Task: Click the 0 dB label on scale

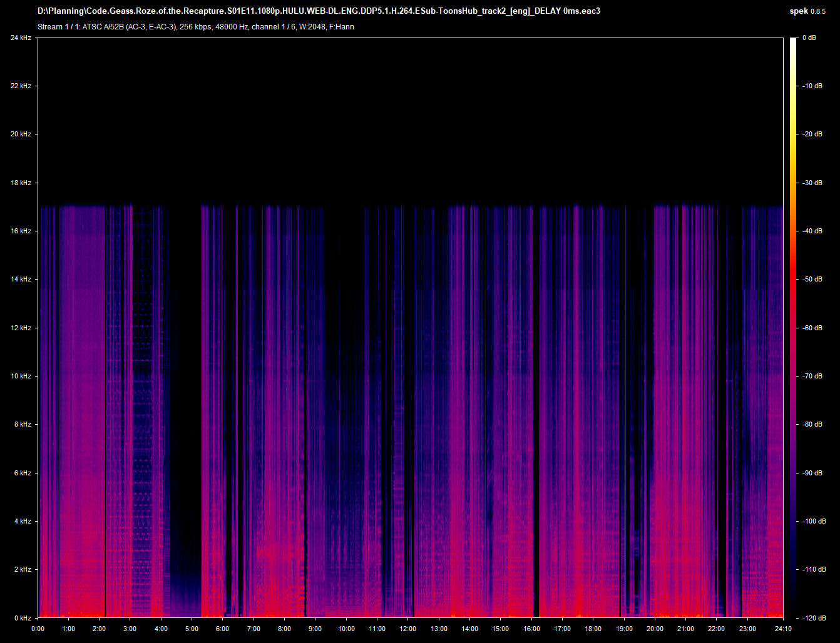Action: click(809, 38)
